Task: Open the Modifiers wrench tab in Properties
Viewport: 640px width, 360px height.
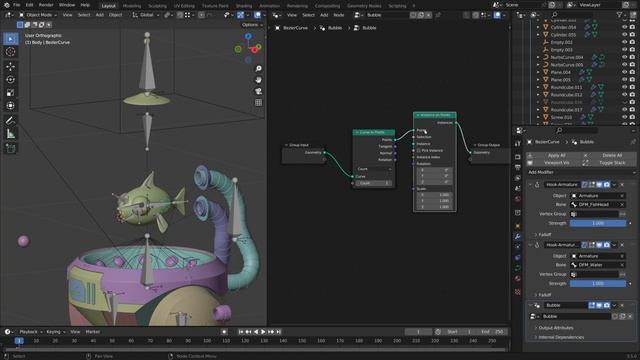Action: click(x=518, y=237)
